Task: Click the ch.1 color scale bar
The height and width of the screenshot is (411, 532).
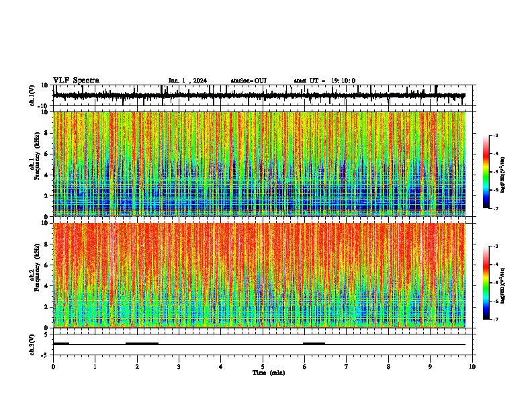Action: coord(486,172)
